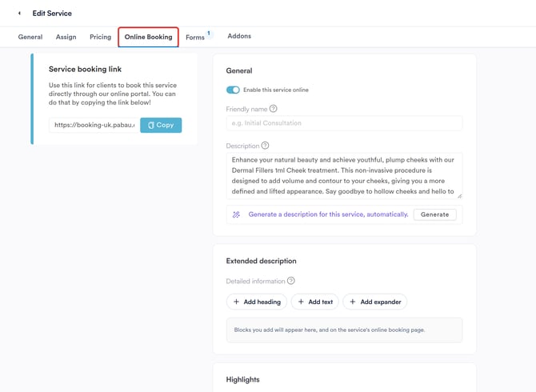The width and height of the screenshot is (536, 392).
Task: Click the 'Extended description' heading
Action: pos(261,261)
